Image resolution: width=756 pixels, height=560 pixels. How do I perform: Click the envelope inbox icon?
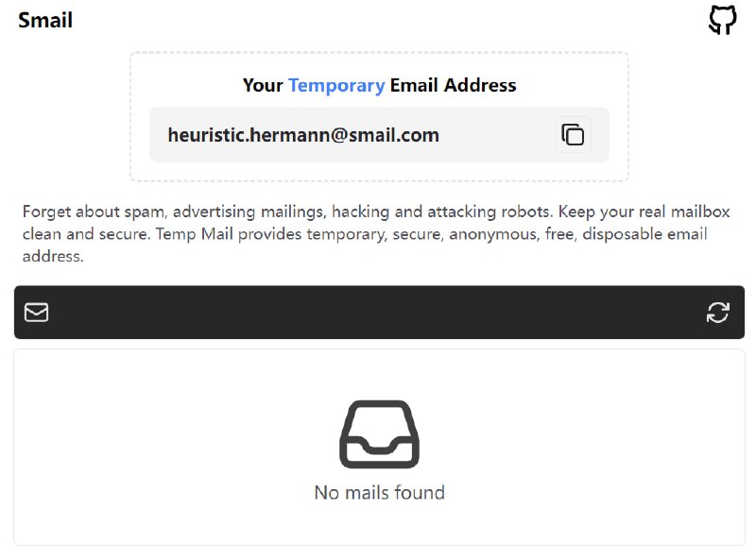coord(36,312)
